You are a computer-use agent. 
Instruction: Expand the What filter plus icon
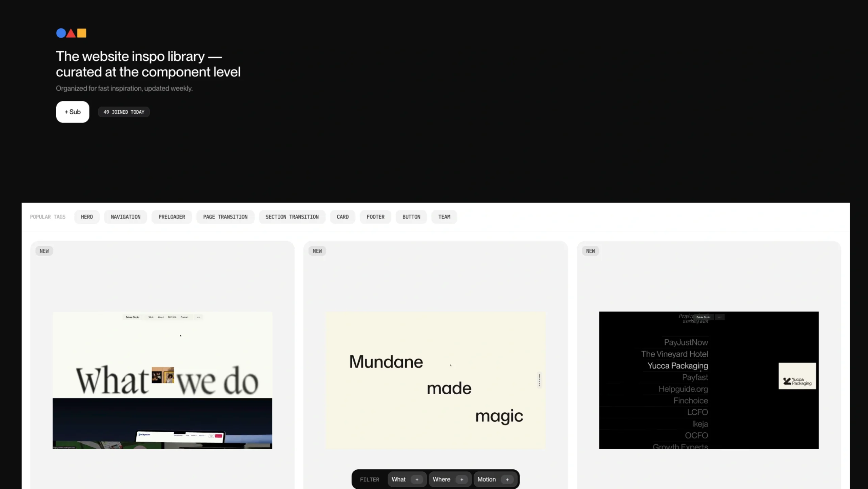(417, 479)
